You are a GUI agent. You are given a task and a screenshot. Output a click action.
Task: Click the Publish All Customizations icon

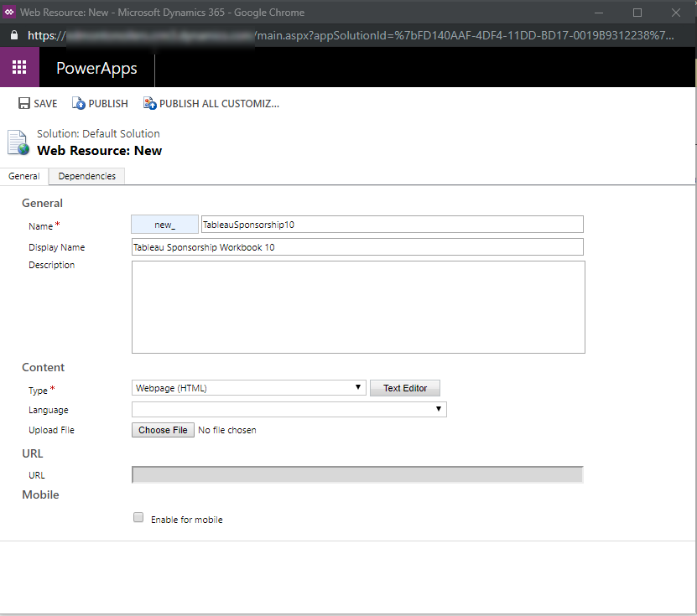point(150,103)
